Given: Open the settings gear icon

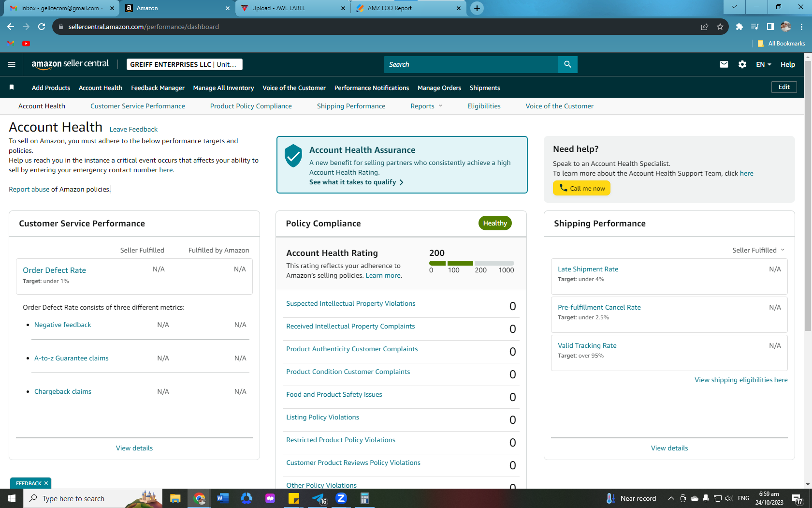Looking at the screenshot, I should [742, 64].
